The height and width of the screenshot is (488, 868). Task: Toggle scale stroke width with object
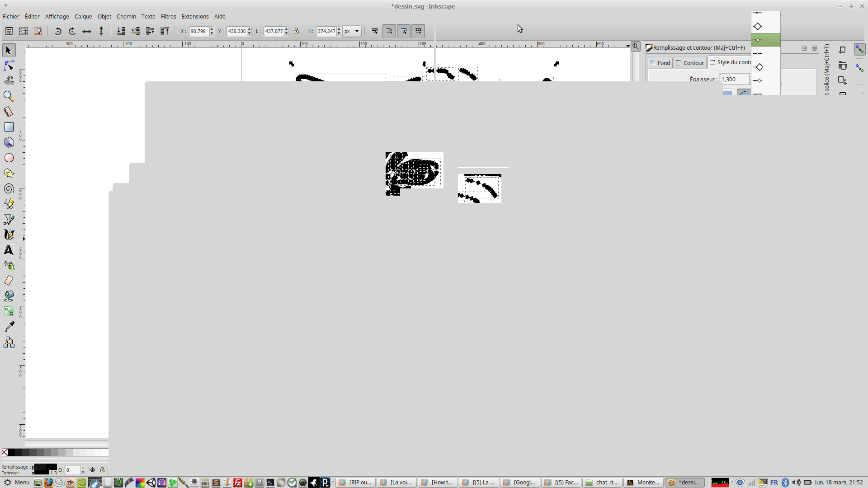(375, 31)
